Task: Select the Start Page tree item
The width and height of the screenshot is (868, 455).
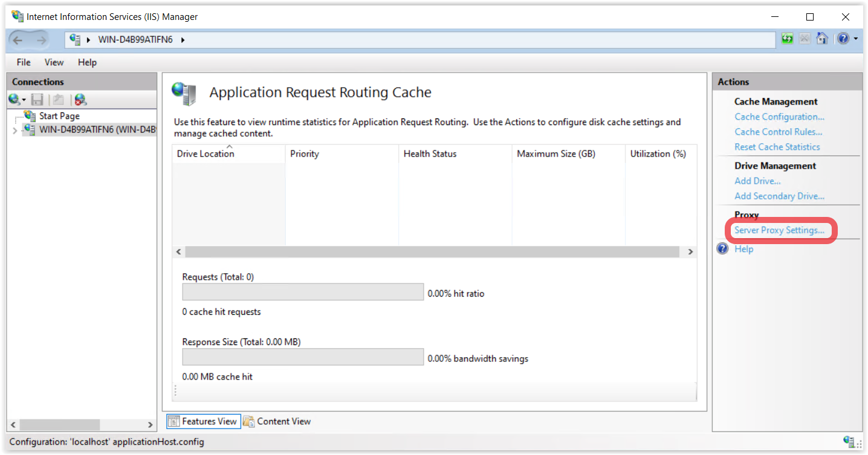Action: point(59,116)
